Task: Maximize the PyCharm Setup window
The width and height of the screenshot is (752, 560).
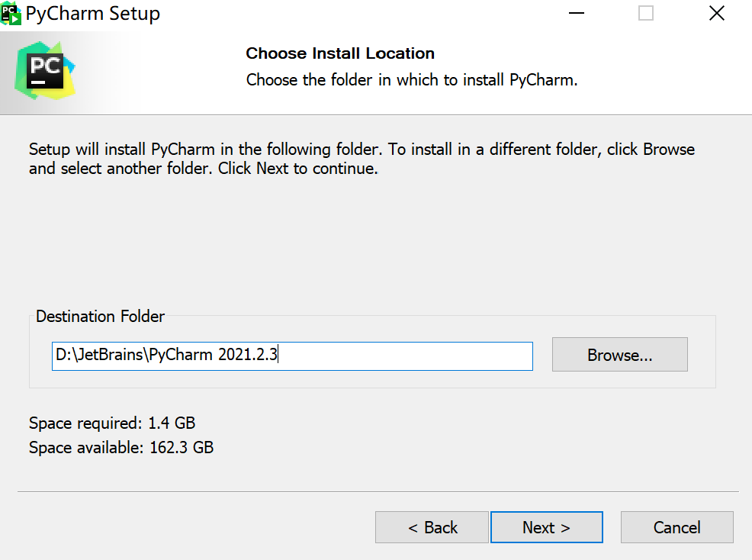Action: pyautogui.click(x=645, y=14)
